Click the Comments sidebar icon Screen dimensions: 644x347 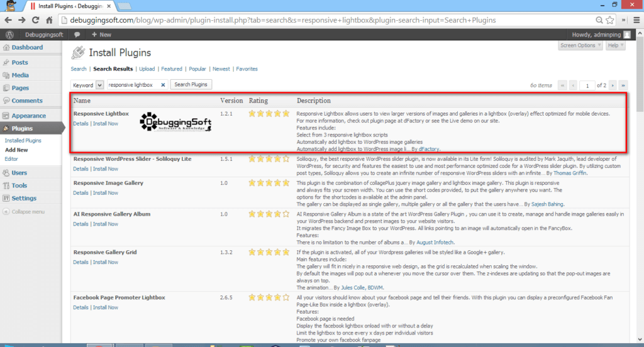pos(6,101)
